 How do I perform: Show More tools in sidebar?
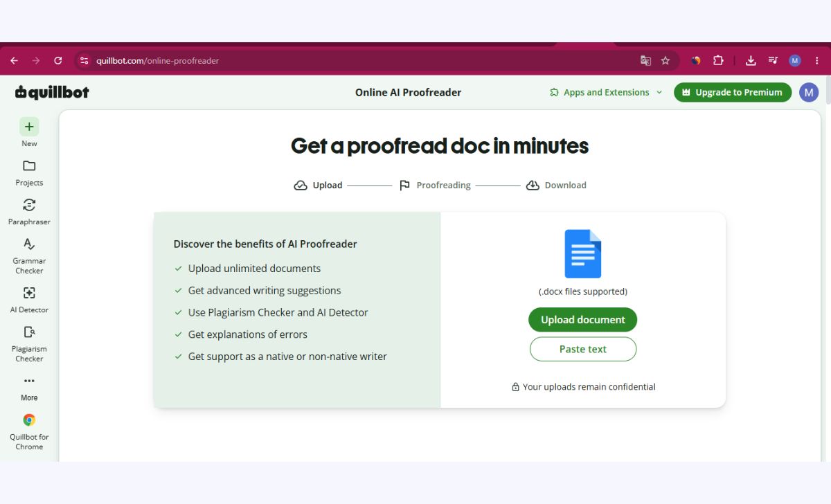point(29,388)
